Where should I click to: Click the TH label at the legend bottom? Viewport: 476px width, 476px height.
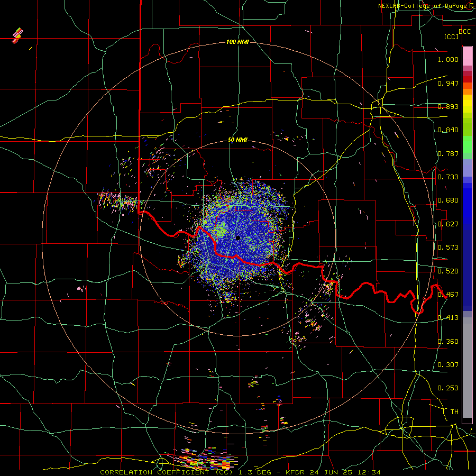click(x=454, y=412)
